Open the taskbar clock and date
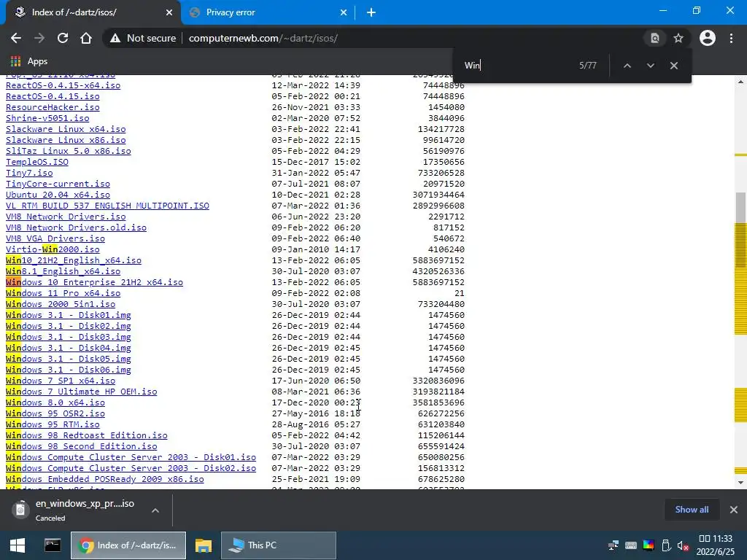The width and height of the screenshot is (747, 560). (x=716, y=545)
